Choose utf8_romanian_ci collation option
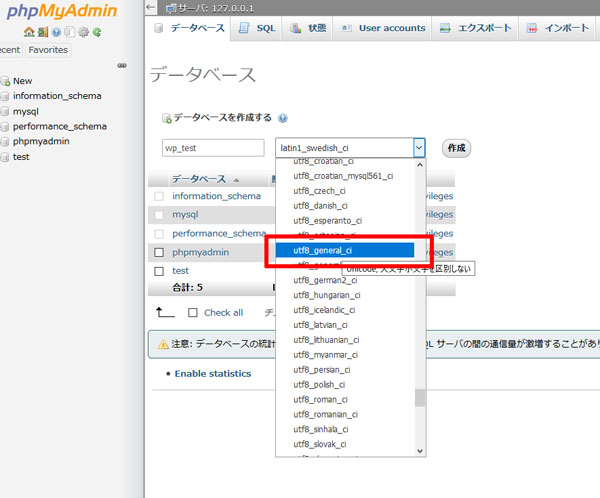Viewport: 600px width, 498px height. (x=345, y=415)
